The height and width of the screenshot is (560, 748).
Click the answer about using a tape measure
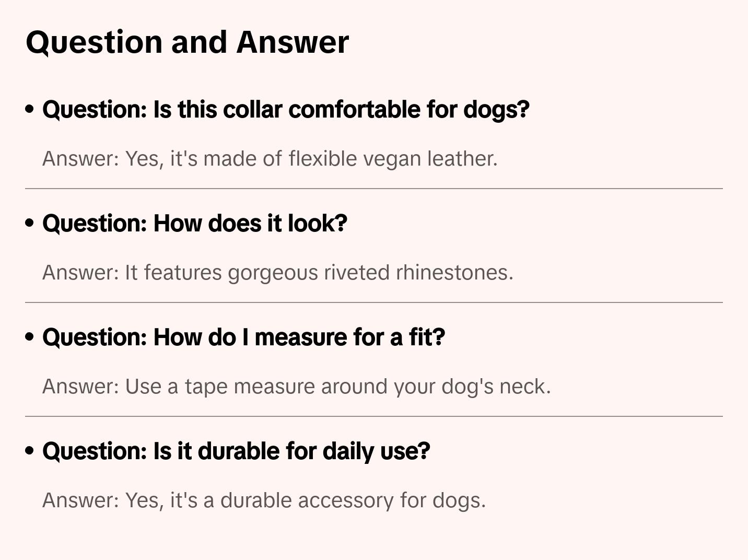[296, 387]
